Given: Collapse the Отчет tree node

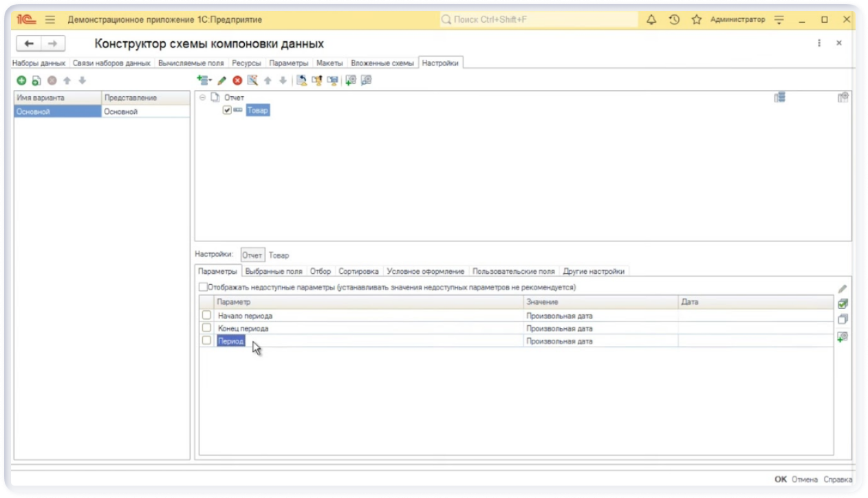Looking at the screenshot, I should click(x=203, y=98).
